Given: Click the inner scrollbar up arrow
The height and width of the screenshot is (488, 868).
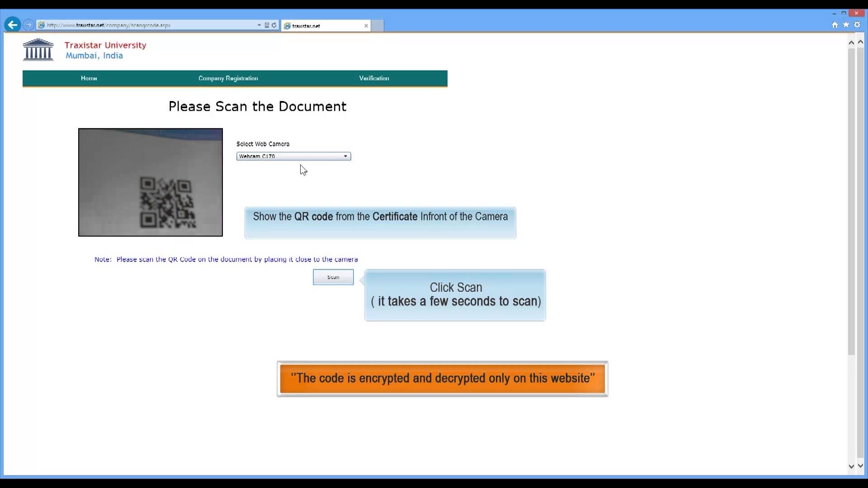Looking at the screenshot, I should pyautogui.click(x=851, y=42).
